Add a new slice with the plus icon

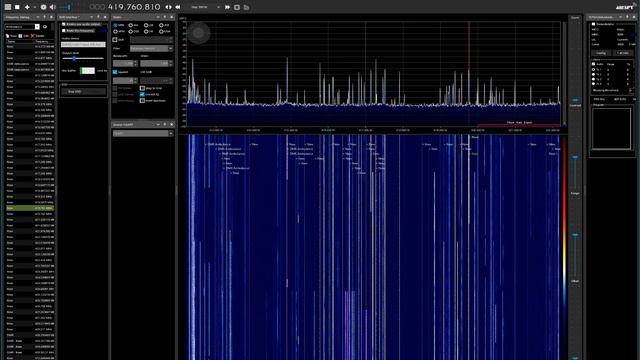tap(27, 7)
